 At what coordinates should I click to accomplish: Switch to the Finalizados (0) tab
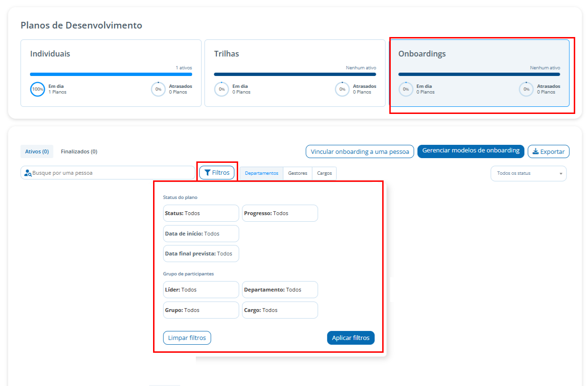pyautogui.click(x=79, y=151)
